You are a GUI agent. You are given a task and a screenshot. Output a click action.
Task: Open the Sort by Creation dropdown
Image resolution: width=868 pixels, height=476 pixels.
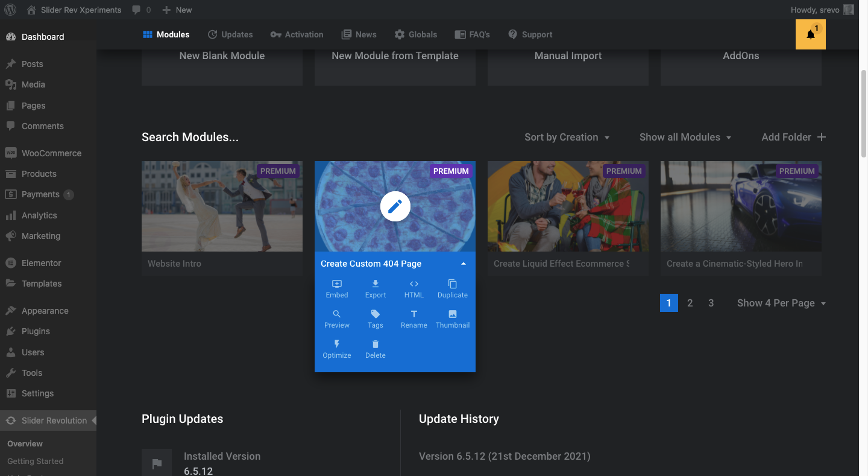click(x=567, y=137)
